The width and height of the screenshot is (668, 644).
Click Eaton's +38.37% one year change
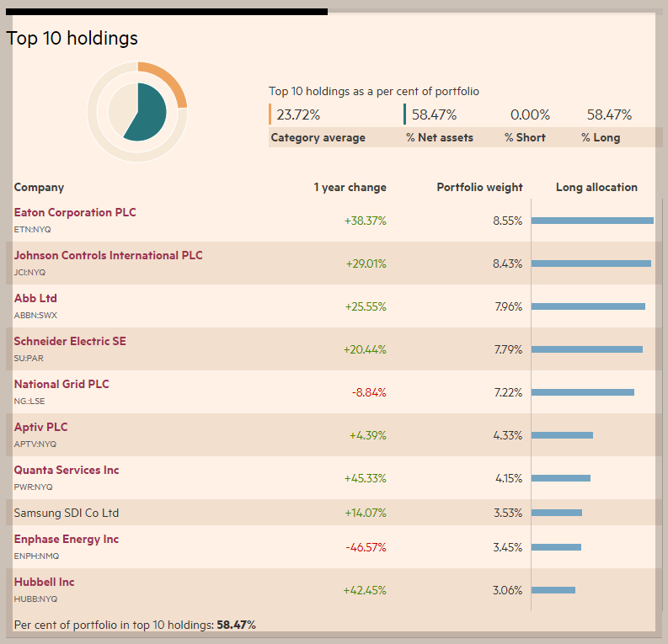click(366, 221)
